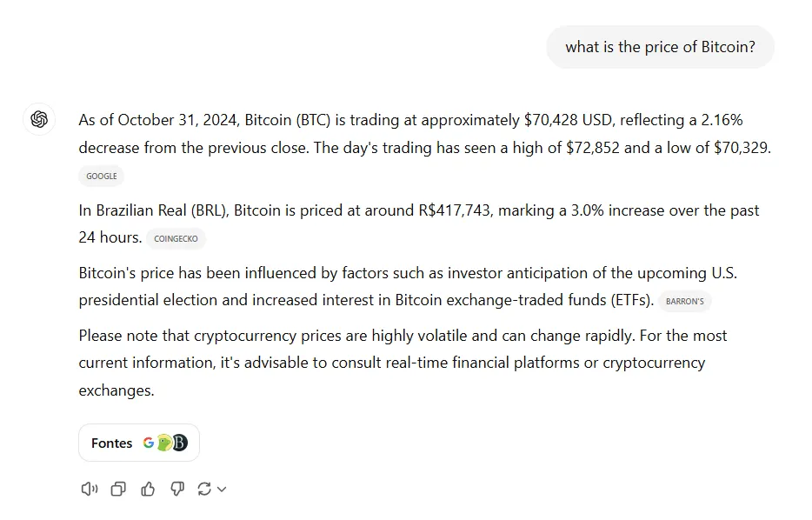
Task: Open the COINGECKO source citation chip
Action: pyautogui.click(x=176, y=238)
